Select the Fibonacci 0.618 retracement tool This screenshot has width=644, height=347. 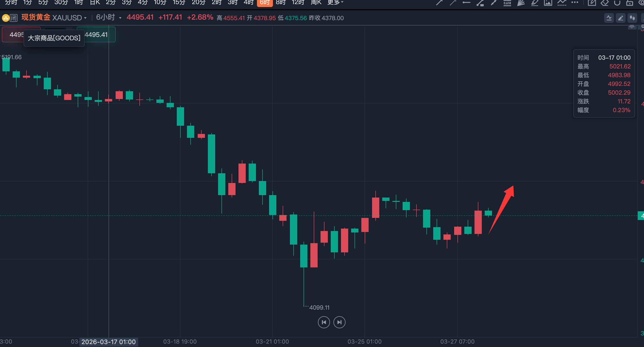coord(507,3)
